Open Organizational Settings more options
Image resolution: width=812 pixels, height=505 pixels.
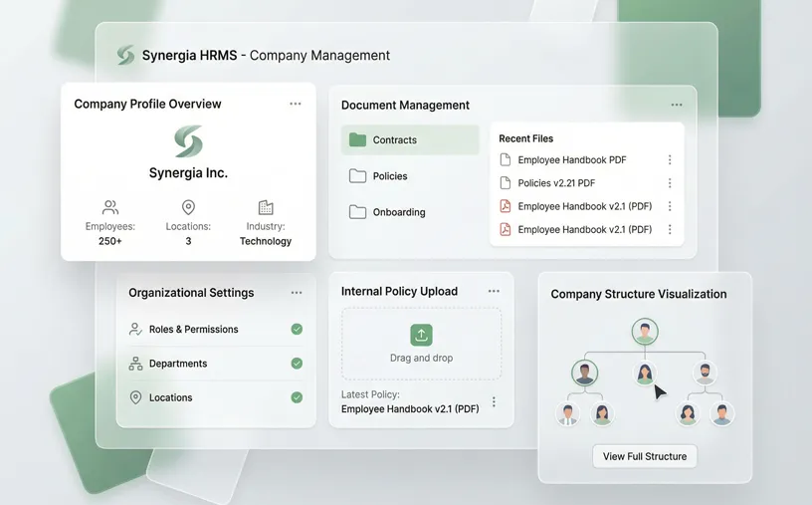click(297, 293)
